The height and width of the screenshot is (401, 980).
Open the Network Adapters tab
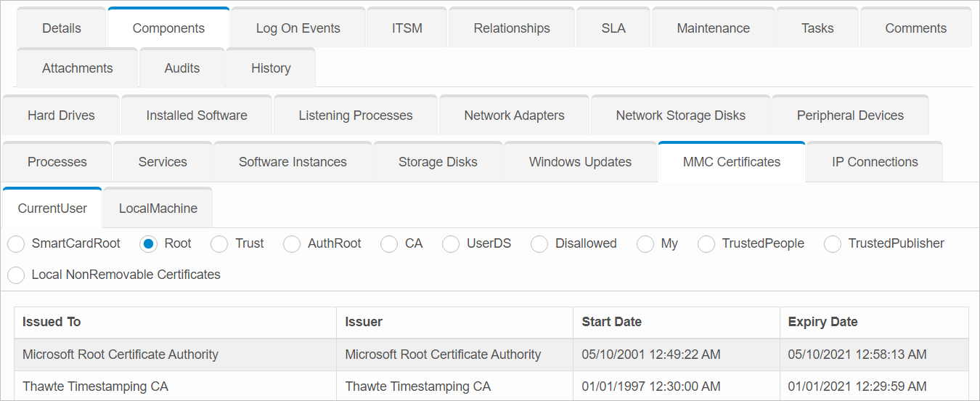(514, 116)
